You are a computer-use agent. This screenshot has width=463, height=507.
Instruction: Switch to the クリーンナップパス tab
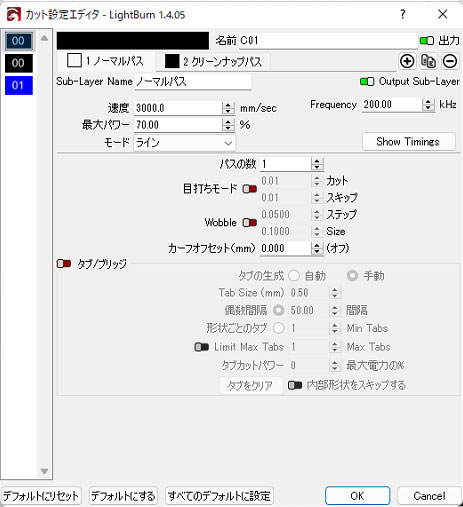(213, 61)
